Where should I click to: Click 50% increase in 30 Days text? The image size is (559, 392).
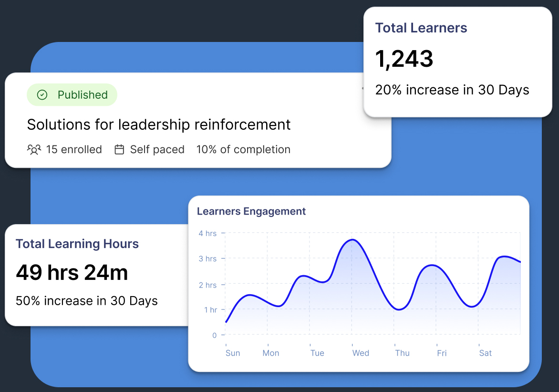[x=87, y=301]
